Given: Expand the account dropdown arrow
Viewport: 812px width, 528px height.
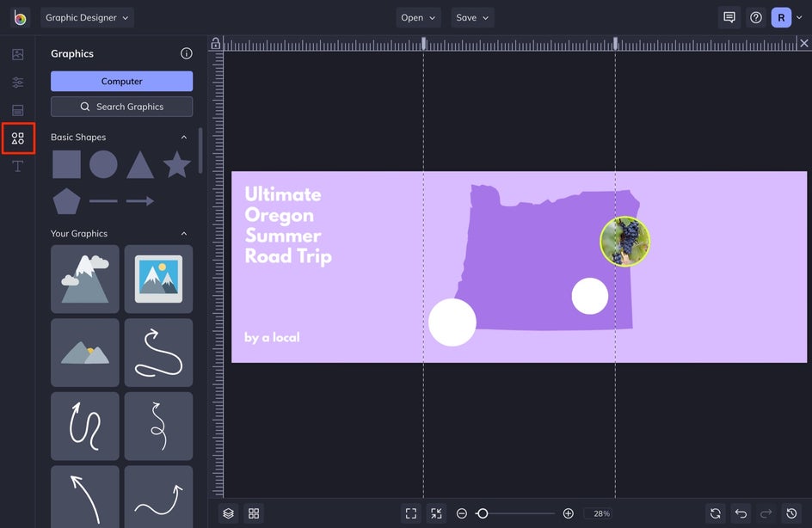Looking at the screenshot, I should click(x=800, y=17).
